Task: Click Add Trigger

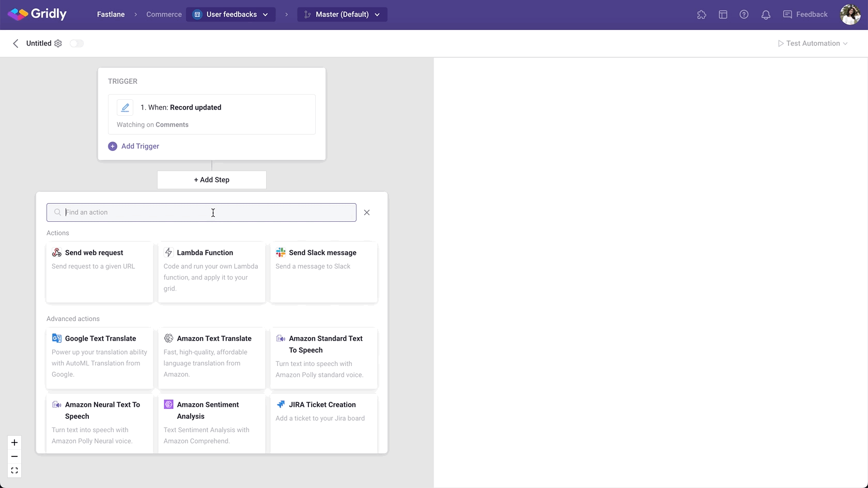Action: tap(134, 146)
